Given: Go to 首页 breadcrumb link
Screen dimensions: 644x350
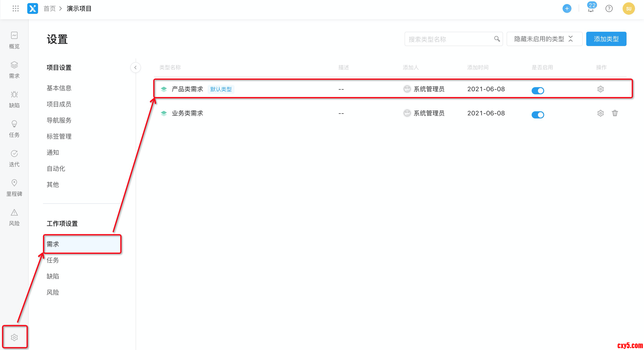Looking at the screenshot, I should pyautogui.click(x=49, y=8).
